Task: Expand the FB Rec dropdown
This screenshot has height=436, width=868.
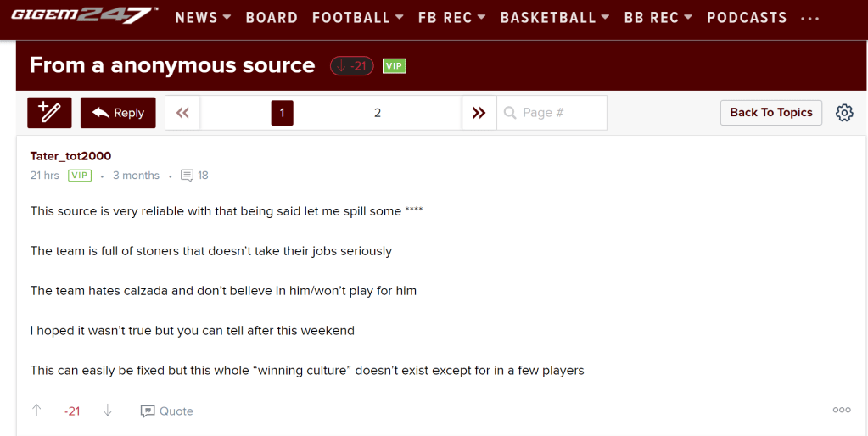Action: (452, 18)
